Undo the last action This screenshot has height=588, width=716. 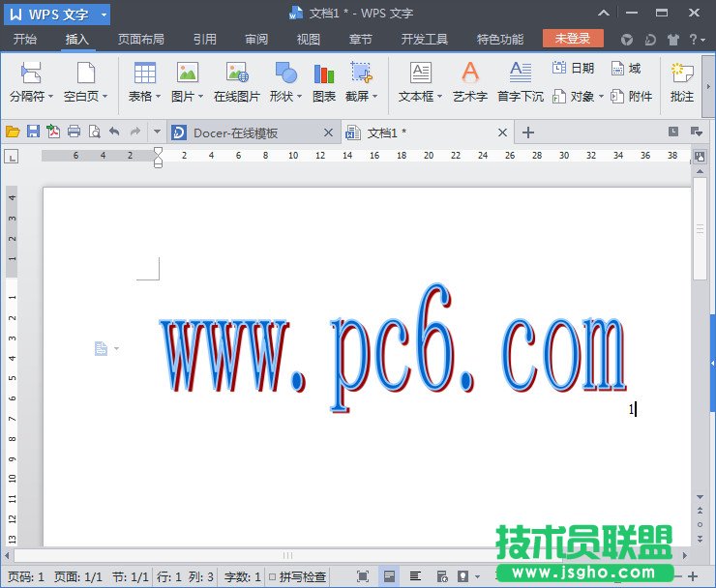[114, 132]
